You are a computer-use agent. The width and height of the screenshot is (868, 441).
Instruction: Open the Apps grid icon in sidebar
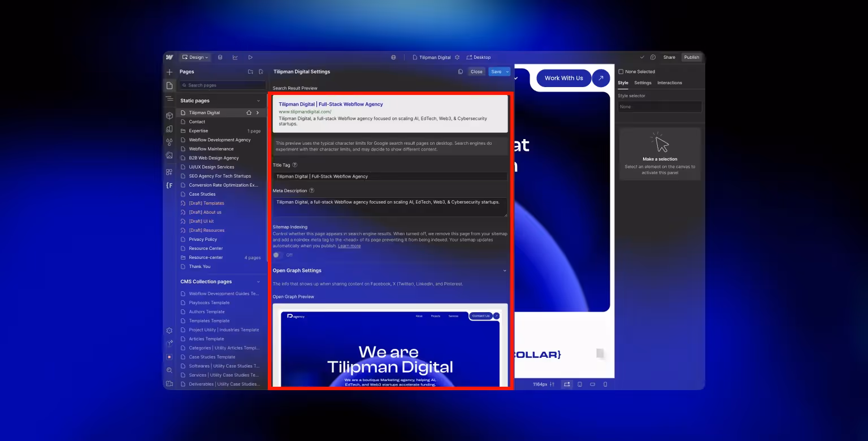[169, 172]
